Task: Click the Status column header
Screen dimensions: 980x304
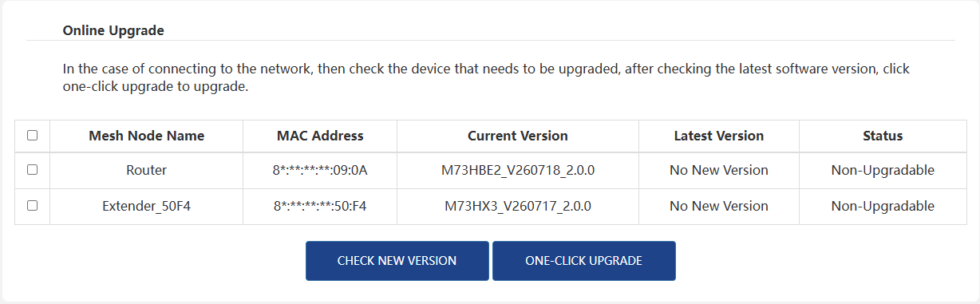Action: click(x=883, y=136)
